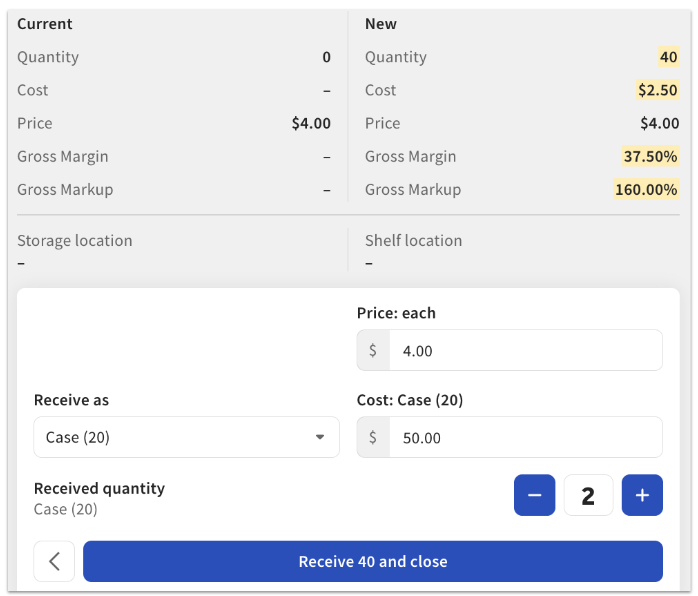
Task: Click the received quantity box showing 2
Action: click(x=588, y=495)
